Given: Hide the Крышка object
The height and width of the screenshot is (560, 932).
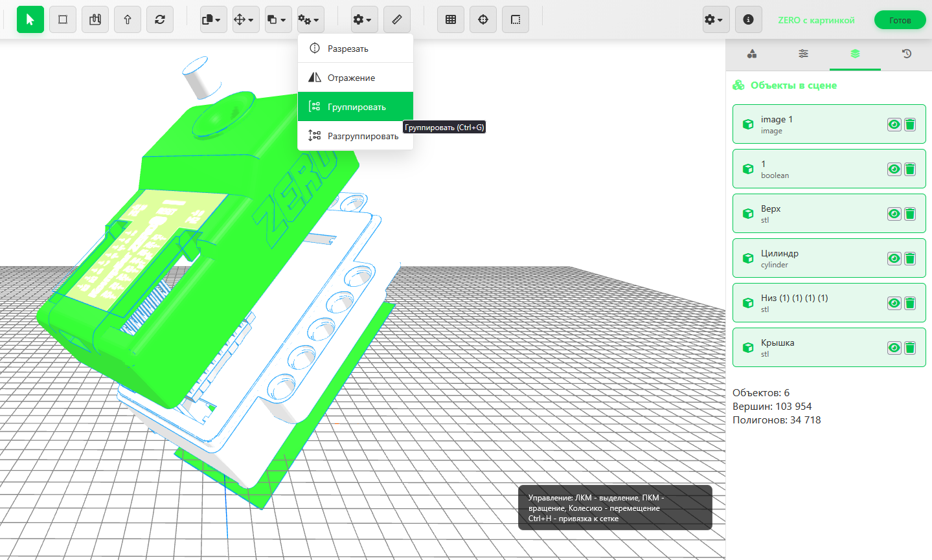Looking at the screenshot, I should click(894, 348).
